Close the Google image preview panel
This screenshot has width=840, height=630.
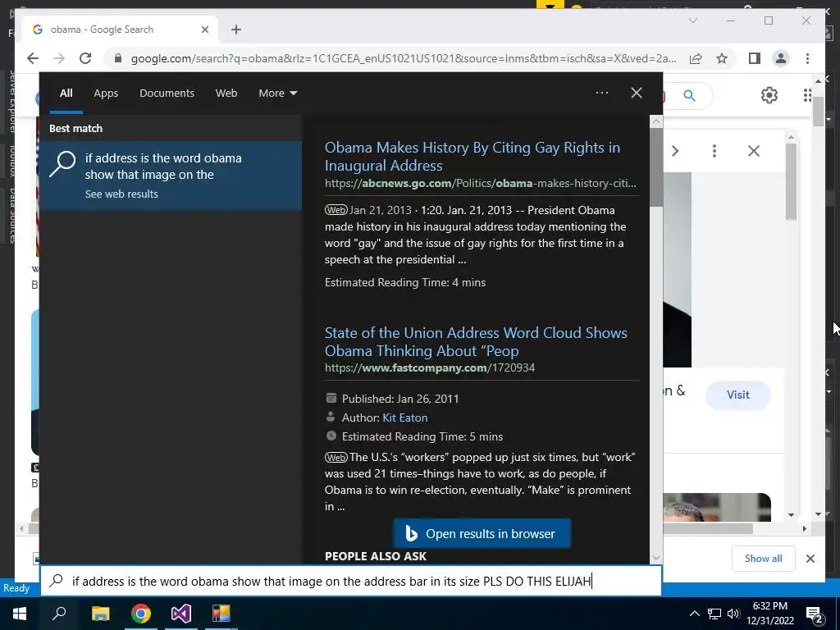(753, 151)
